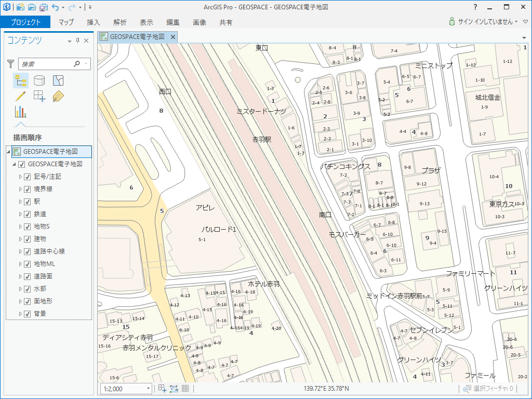Viewport: 532px width, 399px height.
Task: Open the map scale dropdown arrow
Action: (148, 389)
